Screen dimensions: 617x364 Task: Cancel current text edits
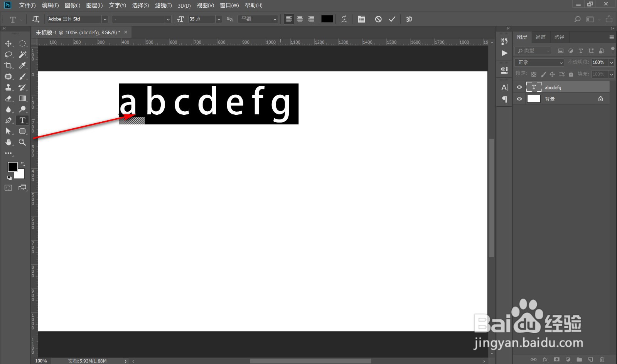[x=378, y=19]
